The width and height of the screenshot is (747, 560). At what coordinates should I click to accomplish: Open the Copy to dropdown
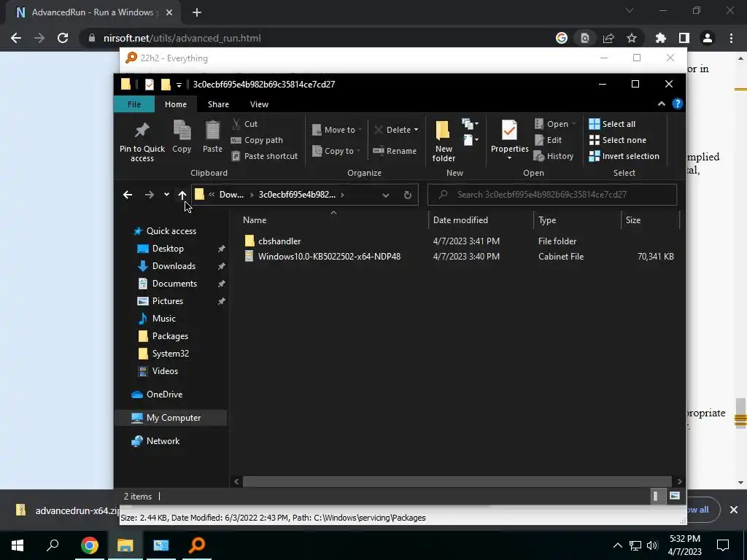click(336, 151)
